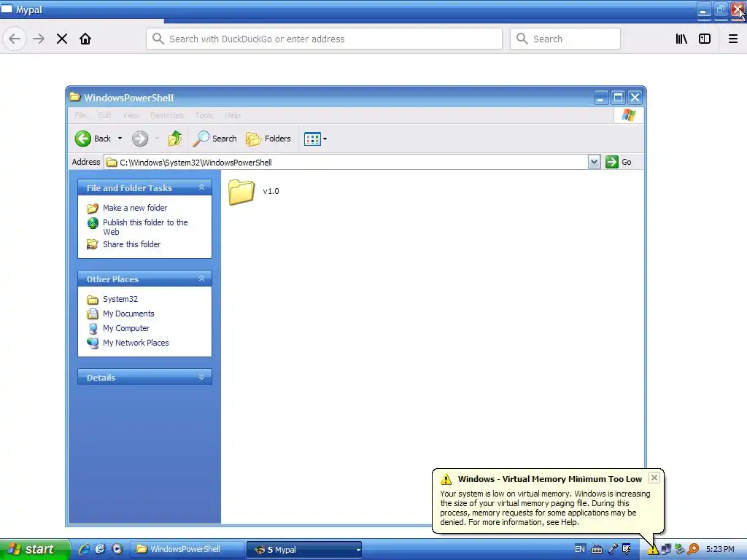Go up one folder level
Viewport: 747px width, 560px height.
pos(175,139)
